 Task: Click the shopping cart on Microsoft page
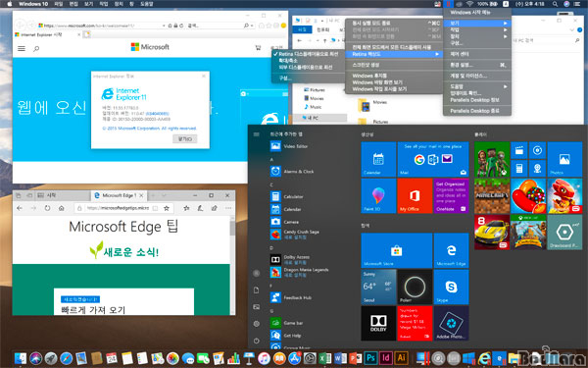click(x=258, y=48)
